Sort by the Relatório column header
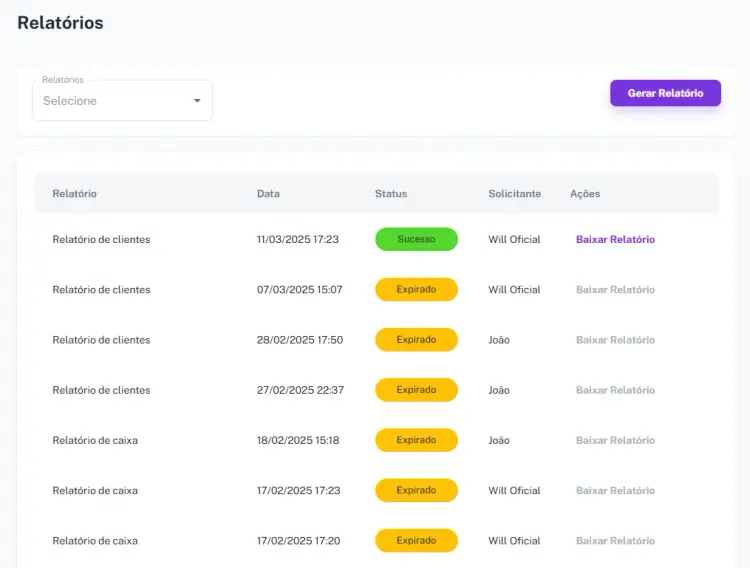750x568 pixels. click(x=75, y=194)
